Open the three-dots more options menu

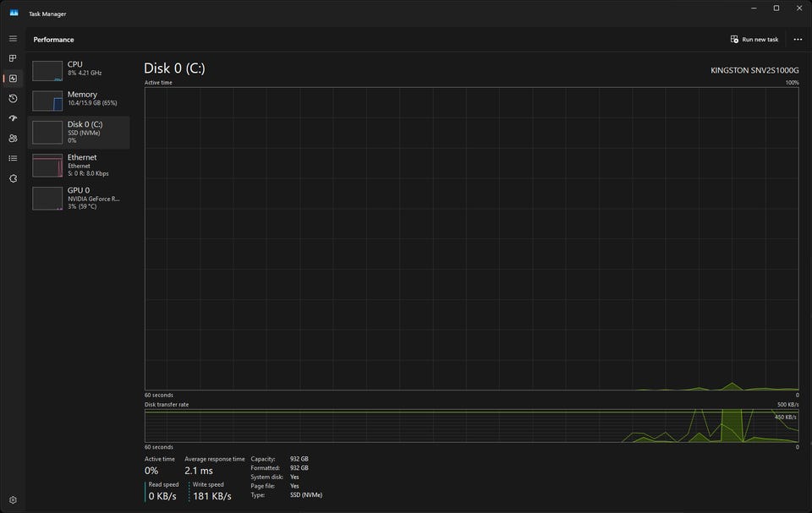(798, 40)
